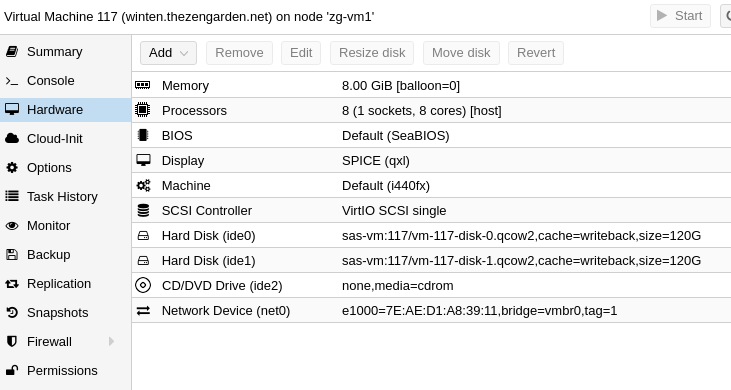The height and width of the screenshot is (390, 731).
Task: Click the BIOS chip icon
Action: point(143,135)
